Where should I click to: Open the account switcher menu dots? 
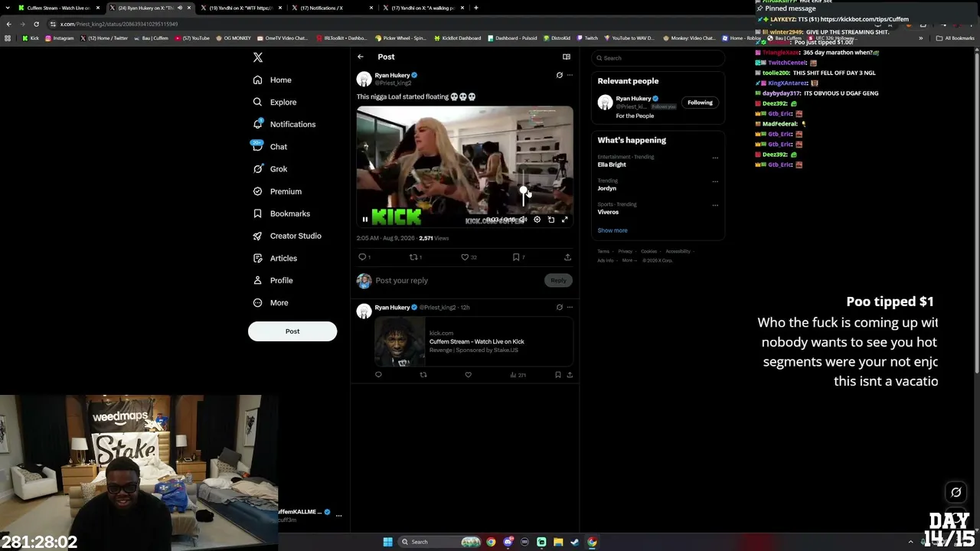338,515
